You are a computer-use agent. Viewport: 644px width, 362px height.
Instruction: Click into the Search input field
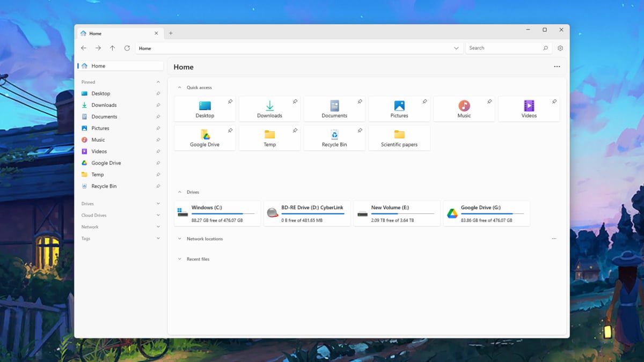point(502,48)
